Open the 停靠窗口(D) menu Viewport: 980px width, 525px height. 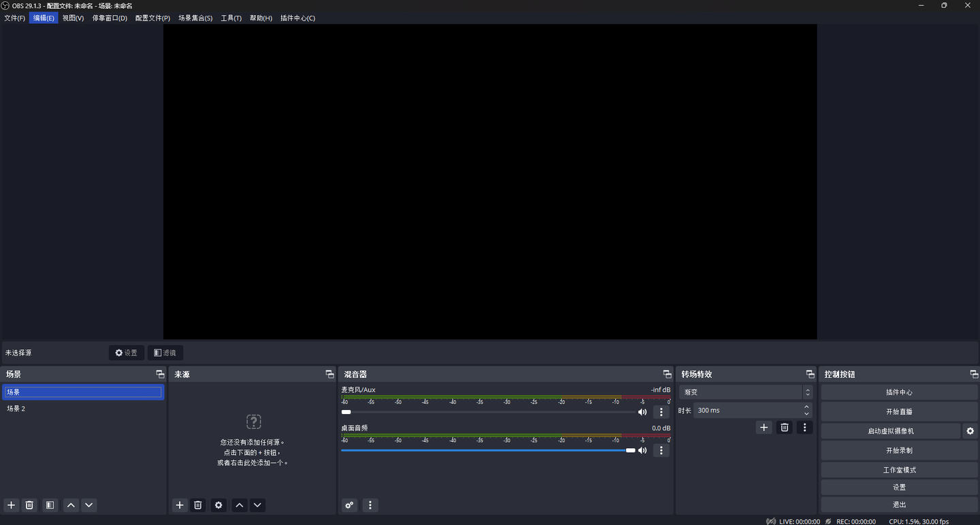pos(110,18)
